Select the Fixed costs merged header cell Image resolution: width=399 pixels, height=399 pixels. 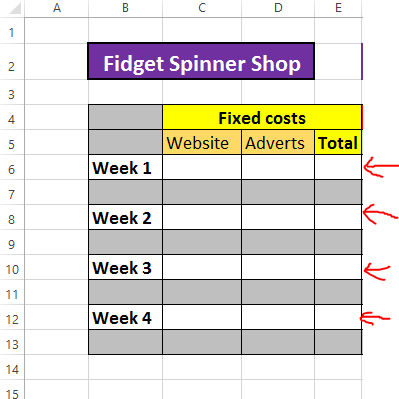click(262, 117)
